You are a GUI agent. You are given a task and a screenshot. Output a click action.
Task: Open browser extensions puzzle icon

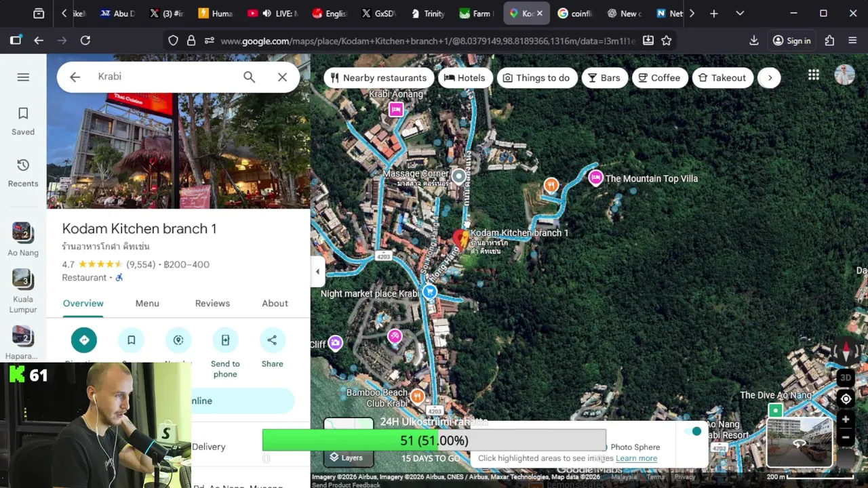[829, 41]
